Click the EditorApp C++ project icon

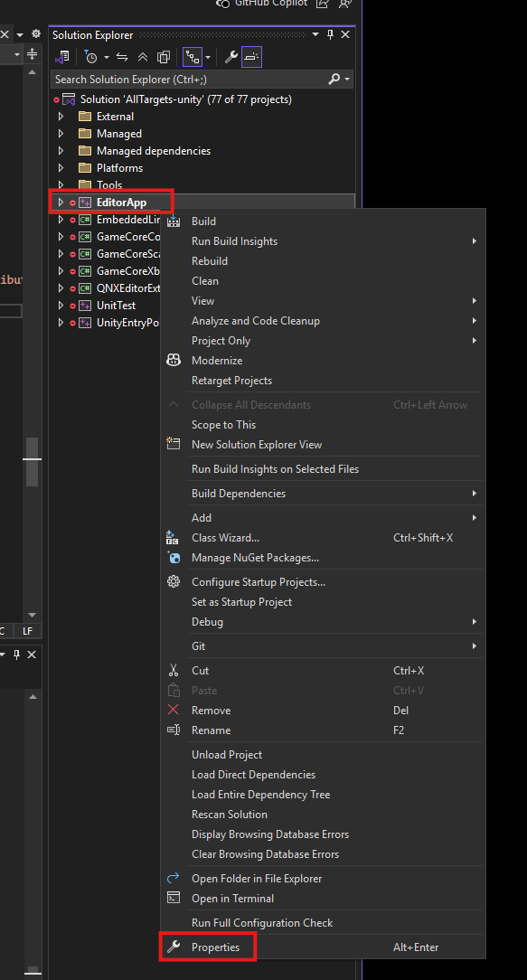coord(85,203)
